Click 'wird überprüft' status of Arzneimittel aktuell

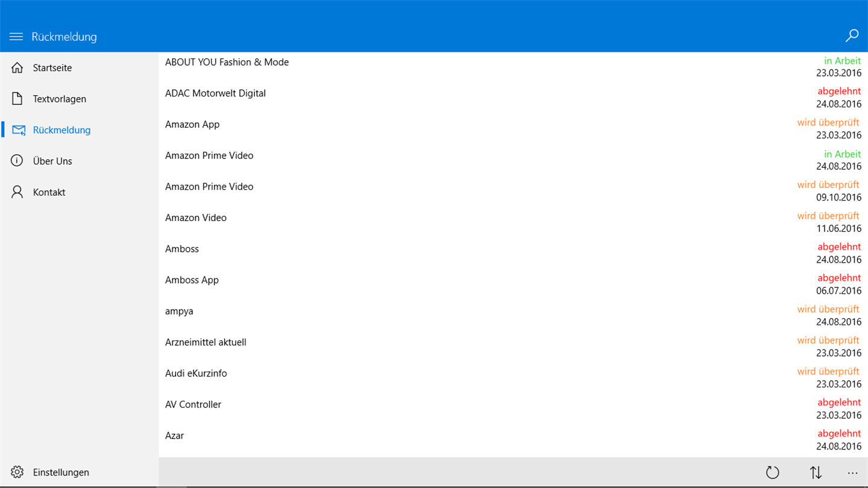(x=829, y=340)
